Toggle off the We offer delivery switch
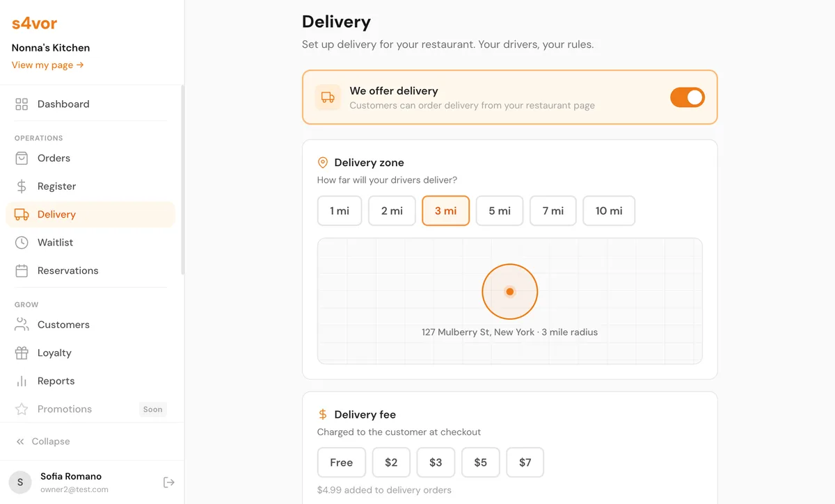This screenshot has width=835, height=504. (x=687, y=97)
